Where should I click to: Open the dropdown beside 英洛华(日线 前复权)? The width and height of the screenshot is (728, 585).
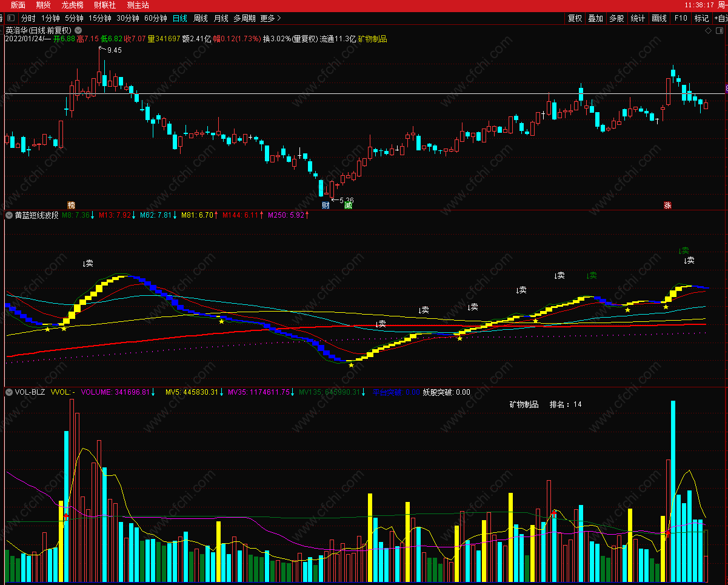[78, 30]
